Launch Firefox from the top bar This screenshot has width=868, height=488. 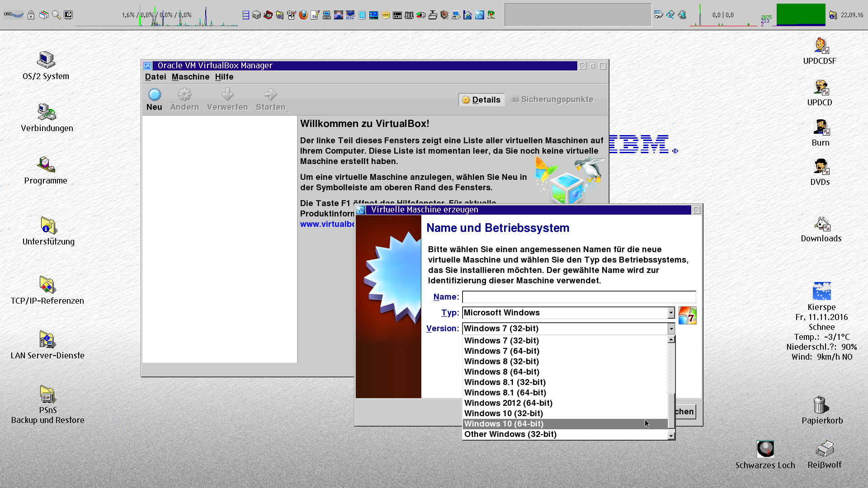303,15
